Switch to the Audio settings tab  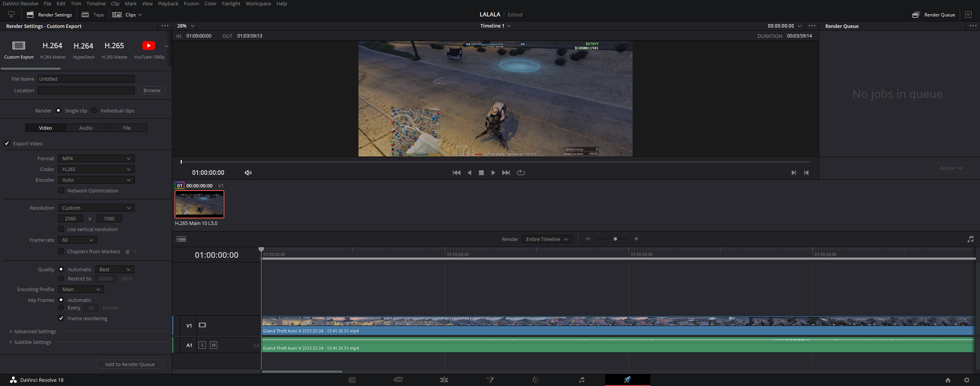pos(86,128)
